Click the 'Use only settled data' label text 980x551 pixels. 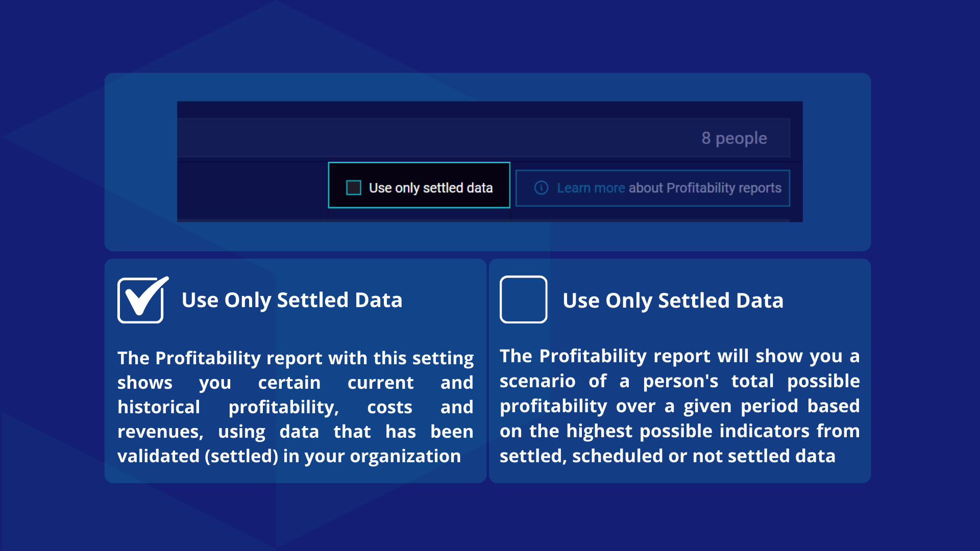pos(431,188)
